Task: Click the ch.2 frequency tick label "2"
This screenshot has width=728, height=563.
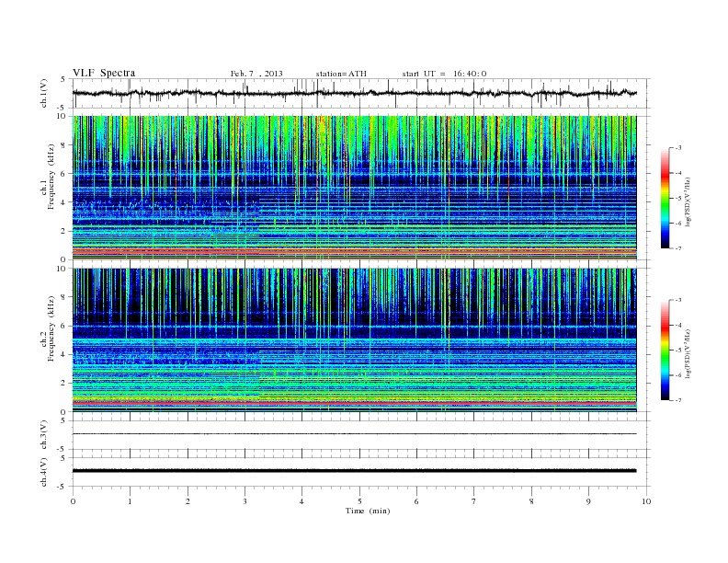Action: pyautogui.click(x=63, y=383)
